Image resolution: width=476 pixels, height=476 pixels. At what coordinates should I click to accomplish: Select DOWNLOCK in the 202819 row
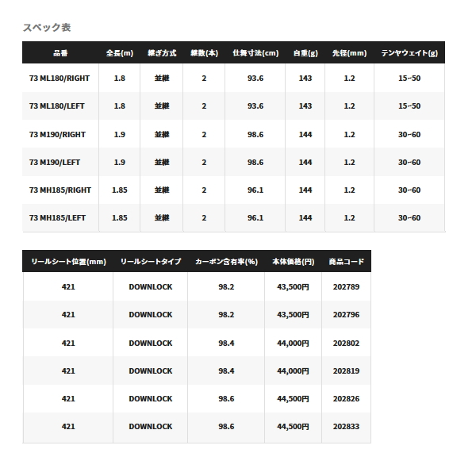(151, 371)
